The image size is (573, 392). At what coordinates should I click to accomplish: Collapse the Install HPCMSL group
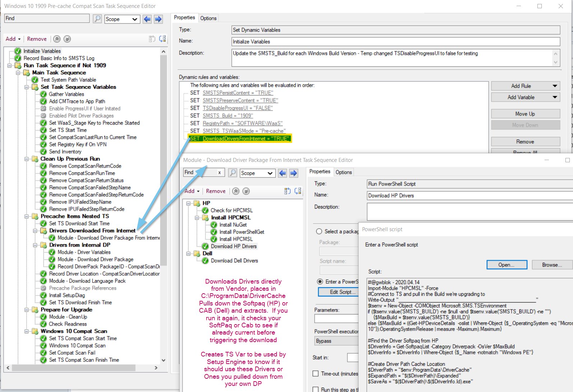(197, 218)
